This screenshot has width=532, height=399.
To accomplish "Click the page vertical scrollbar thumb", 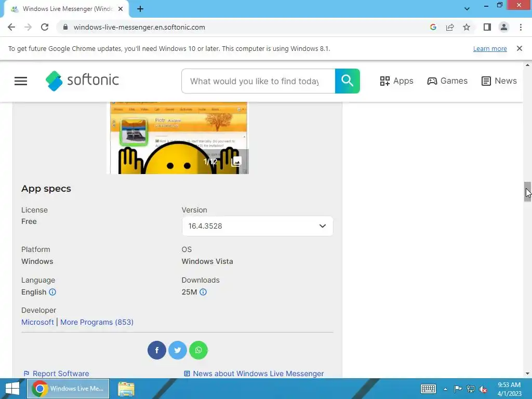I will (527, 192).
